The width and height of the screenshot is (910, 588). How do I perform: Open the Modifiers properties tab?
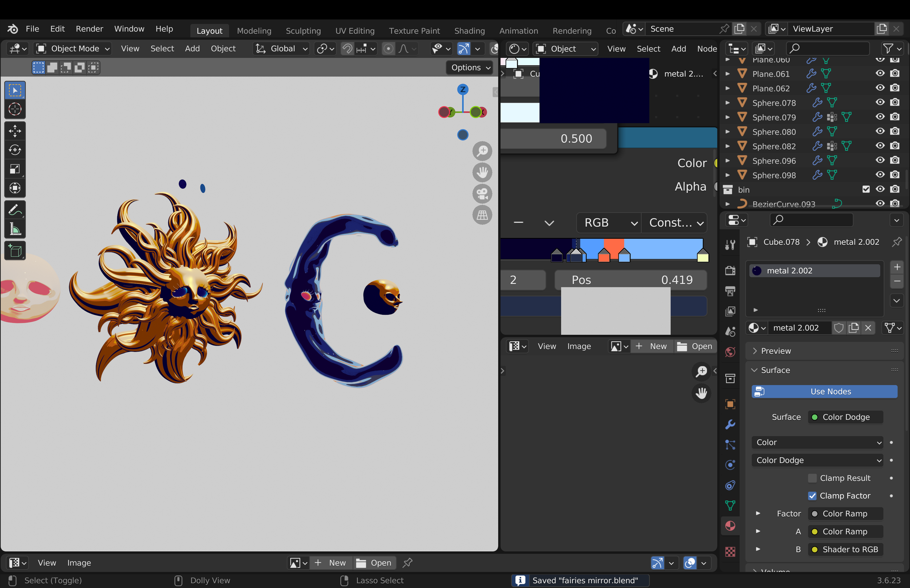tap(730, 424)
